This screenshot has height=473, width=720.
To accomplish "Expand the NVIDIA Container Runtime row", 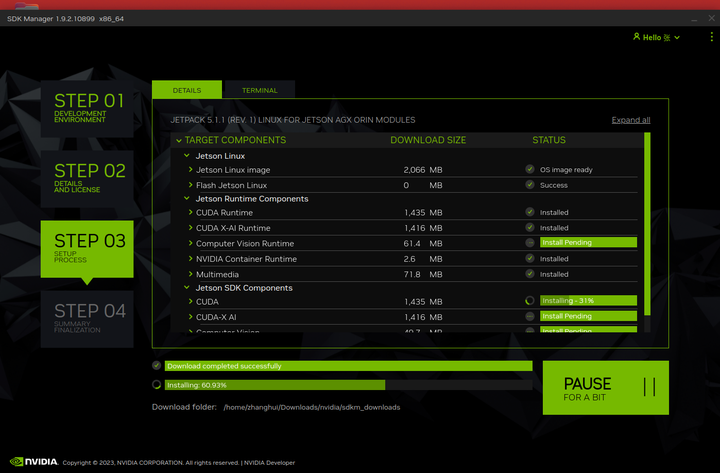I will 191,259.
